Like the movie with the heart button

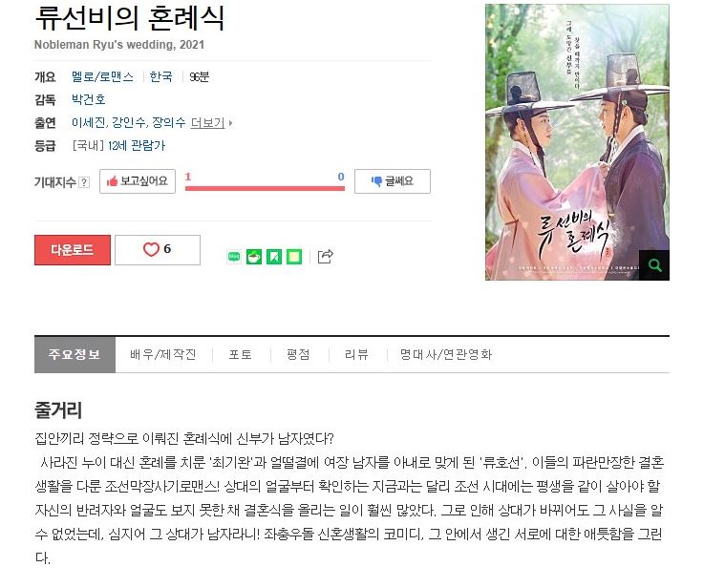coord(158,250)
